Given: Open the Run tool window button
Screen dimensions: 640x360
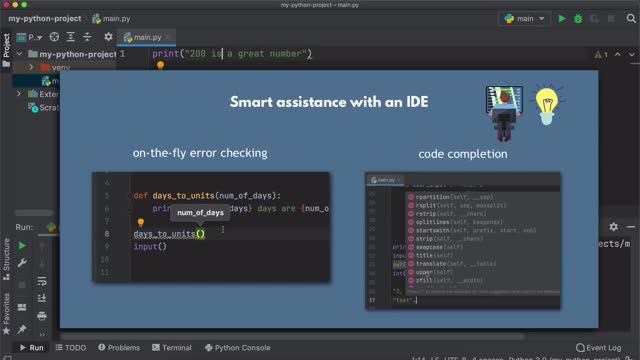Looking at the screenshot, I should [31, 348].
